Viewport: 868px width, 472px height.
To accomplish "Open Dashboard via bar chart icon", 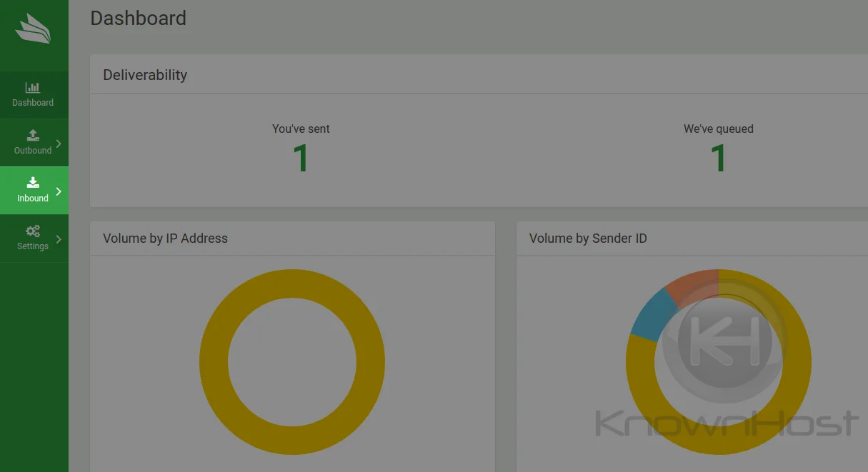I will [33, 87].
